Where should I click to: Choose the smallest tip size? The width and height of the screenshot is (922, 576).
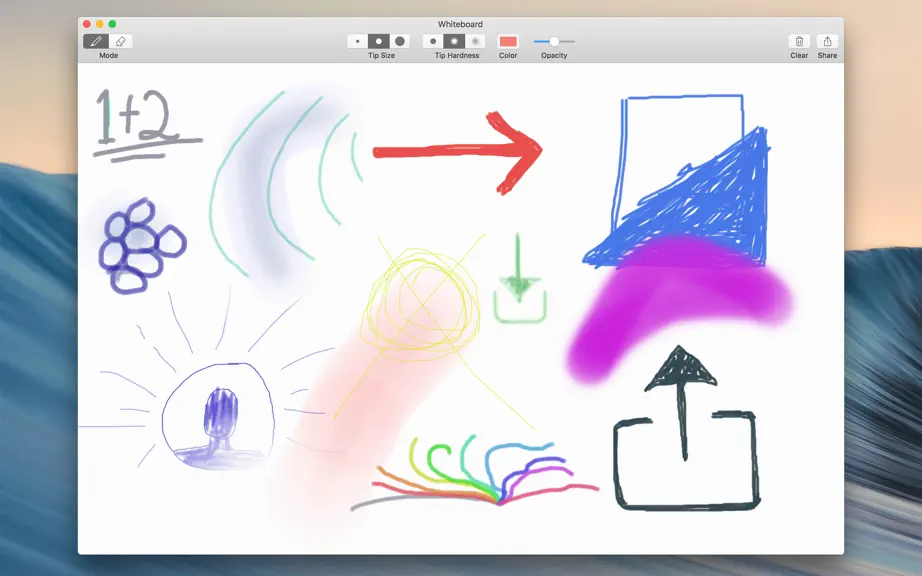coord(358,41)
